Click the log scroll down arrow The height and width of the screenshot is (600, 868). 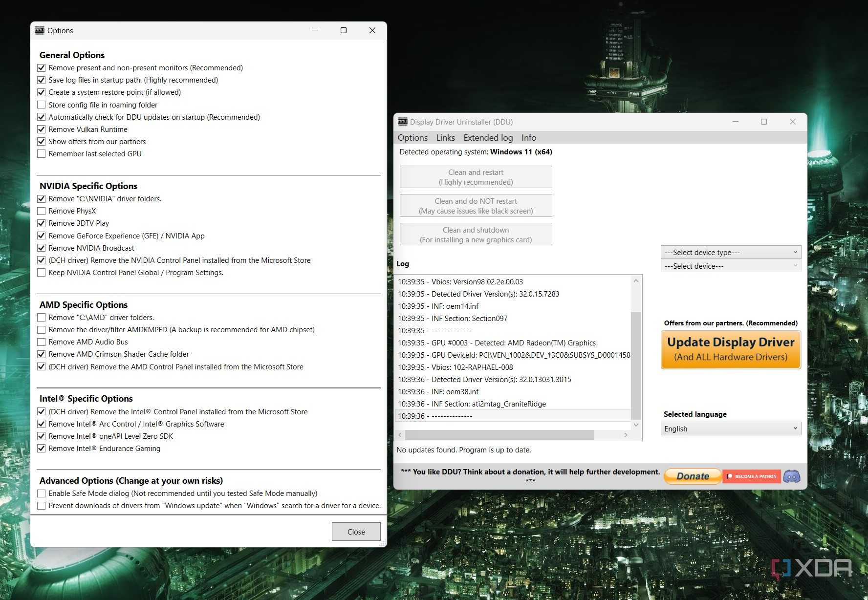pos(636,425)
